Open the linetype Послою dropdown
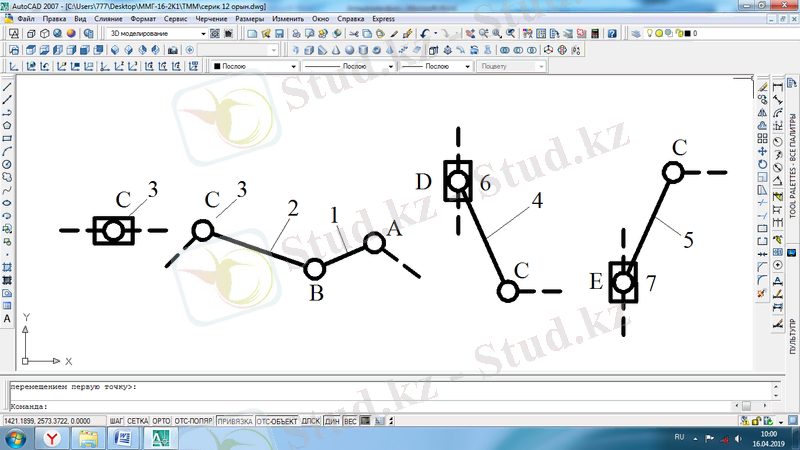Image resolution: width=800 pixels, height=450 pixels. tap(391, 66)
